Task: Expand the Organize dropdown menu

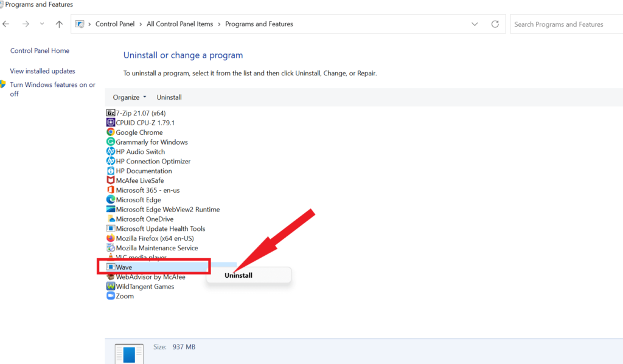Action: [x=130, y=97]
